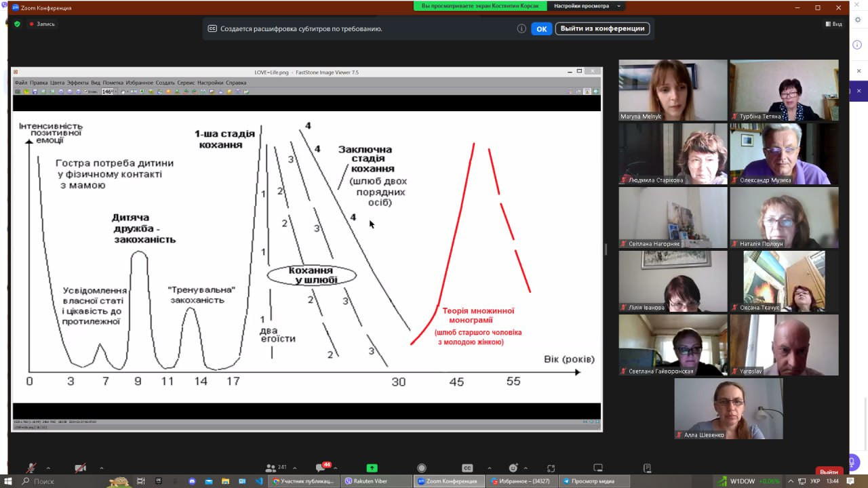The width and height of the screenshot is (868, 488).
Task: Open the Reactions smiley icon
Action: pyautogui.click(x=513, y=468)
